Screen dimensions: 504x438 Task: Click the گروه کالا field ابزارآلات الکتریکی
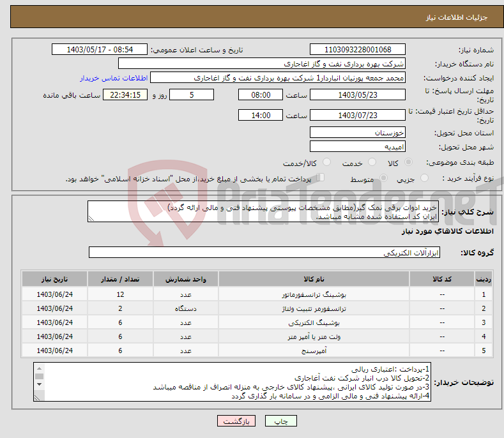[264, 253]
